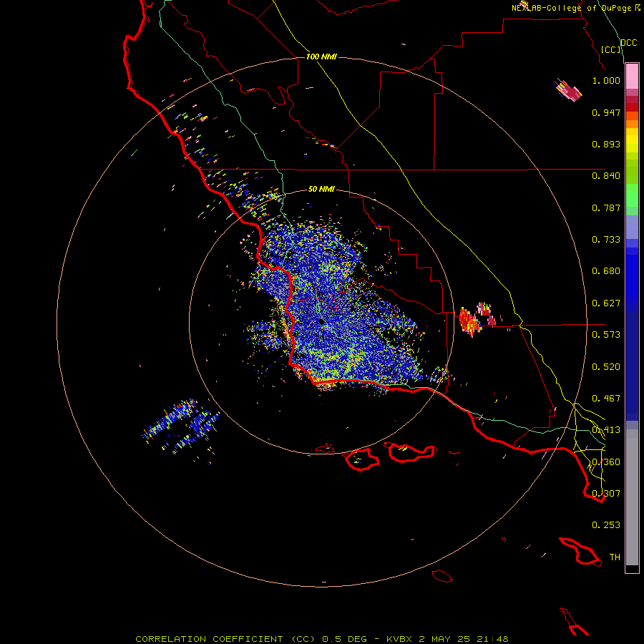Image resolution: width=644 pixels, height=644 pixels.
Task: Click the radar site dot at ring center
Action: pyautogui.click(x=321, y=321)
